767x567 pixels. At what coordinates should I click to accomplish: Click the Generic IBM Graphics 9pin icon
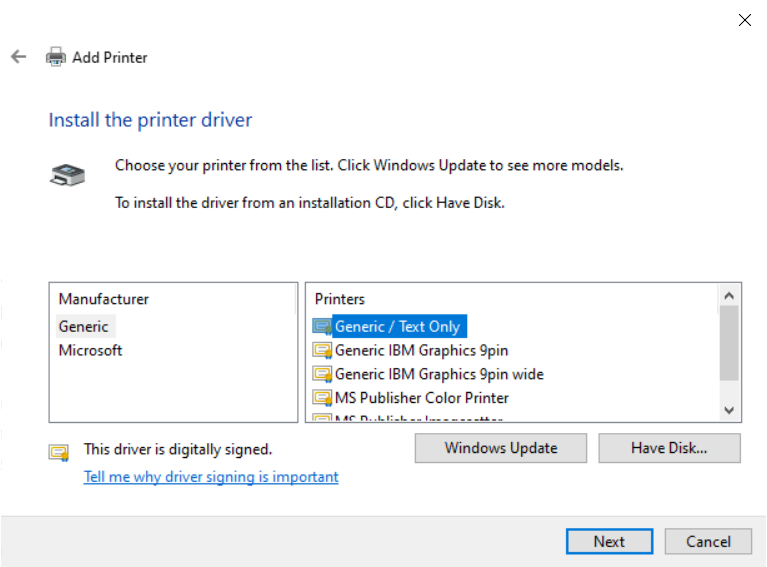coord(322,350)
